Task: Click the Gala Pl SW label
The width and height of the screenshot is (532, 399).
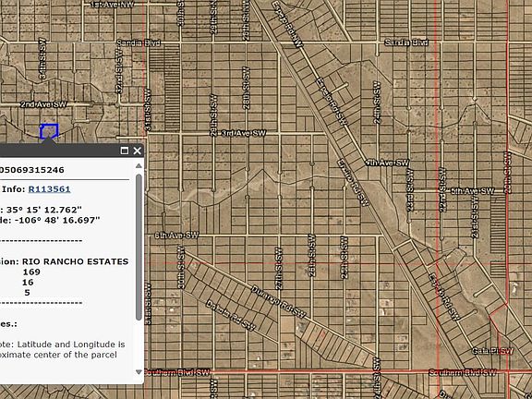Action: pos(492,351)
